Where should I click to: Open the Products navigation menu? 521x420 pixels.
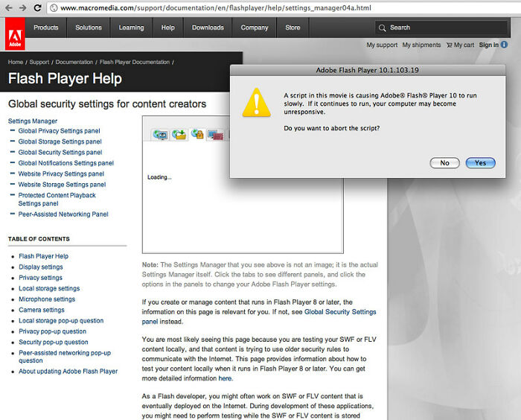pyautogui.click(x=45, y=28)
